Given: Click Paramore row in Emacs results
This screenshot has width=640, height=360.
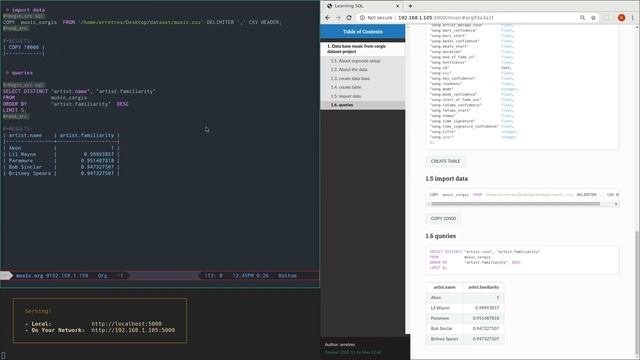Looking at the screenshot, I should 61,160.
